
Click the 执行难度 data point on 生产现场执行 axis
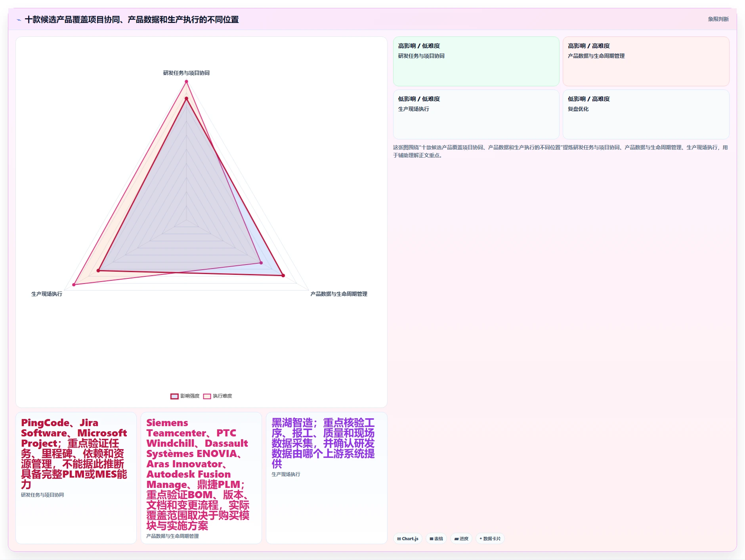tap(74, 285)
